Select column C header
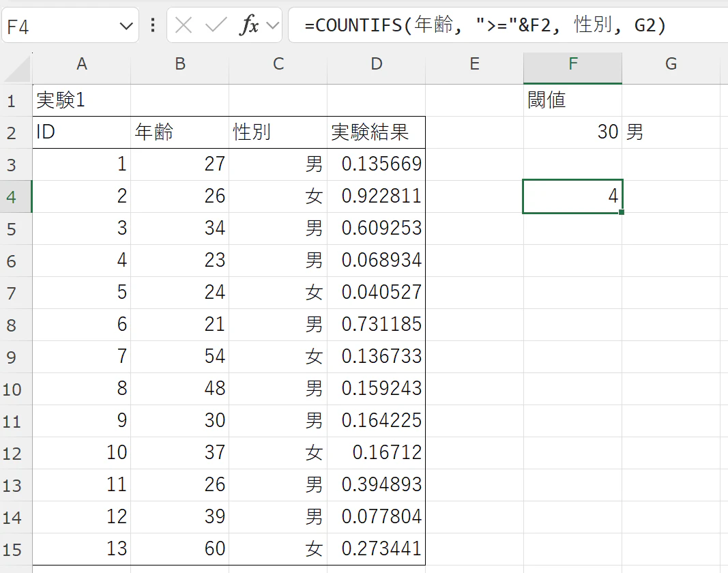Screen dimensions: 728x573 (x=278, y=64)
